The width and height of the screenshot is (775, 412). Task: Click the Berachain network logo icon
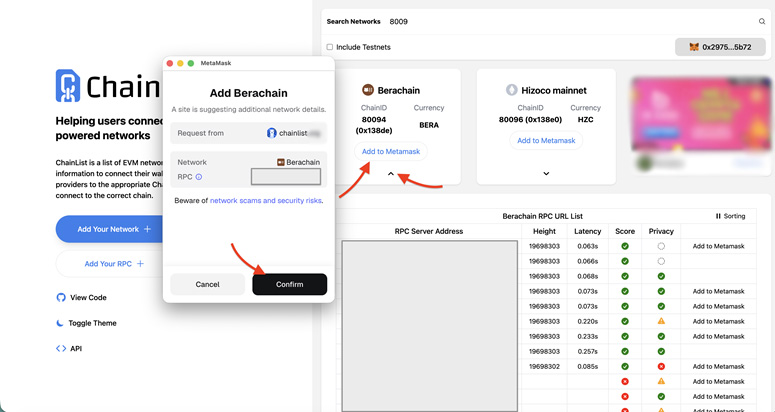click(x=367, y=90)
